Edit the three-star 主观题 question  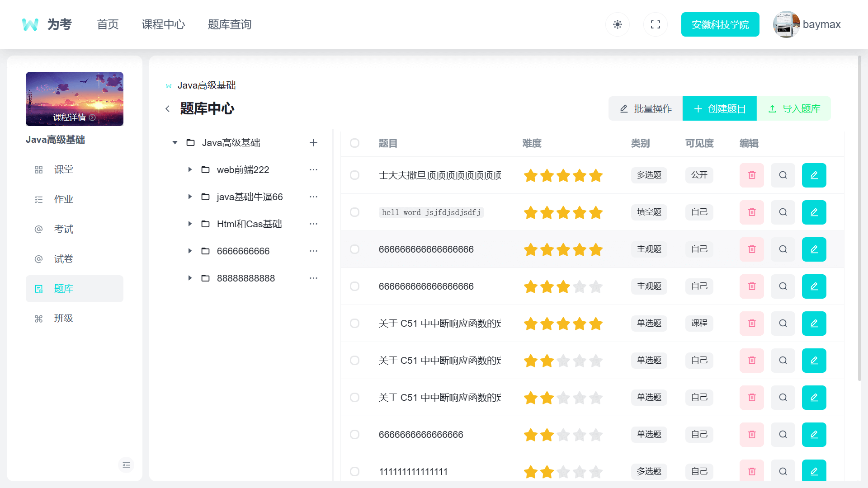click(814, 286)
